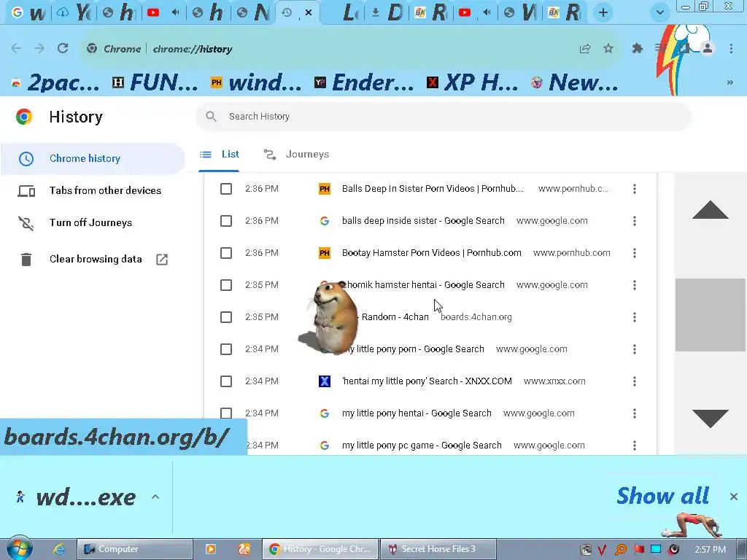
Task: Tick checkbox for Random - 4chan entry
Action: 226,317
